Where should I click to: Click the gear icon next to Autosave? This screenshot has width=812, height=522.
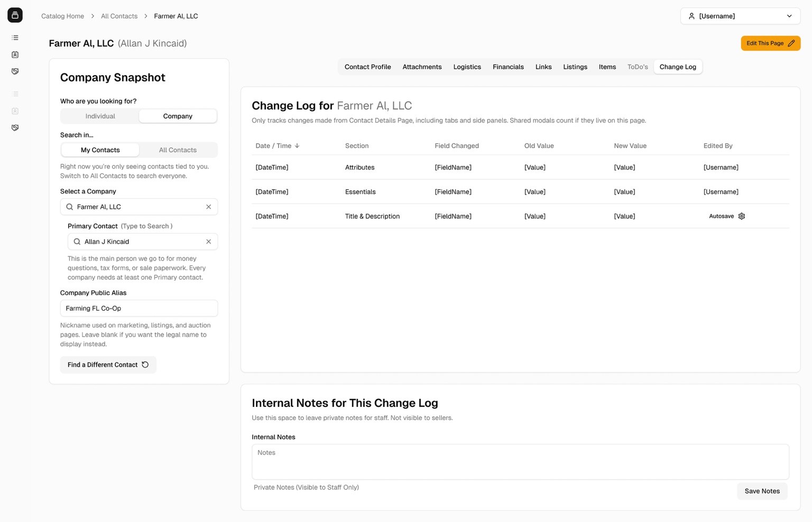pos(742,216)
